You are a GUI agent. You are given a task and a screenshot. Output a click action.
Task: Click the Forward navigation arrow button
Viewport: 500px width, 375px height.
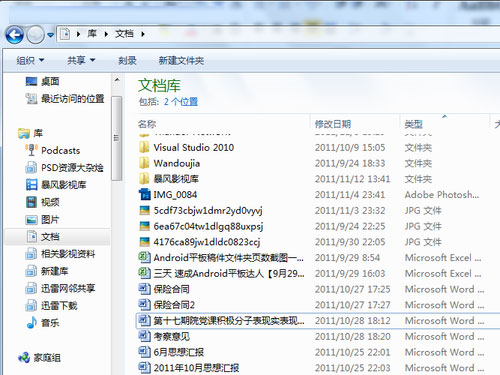[35, 35]
